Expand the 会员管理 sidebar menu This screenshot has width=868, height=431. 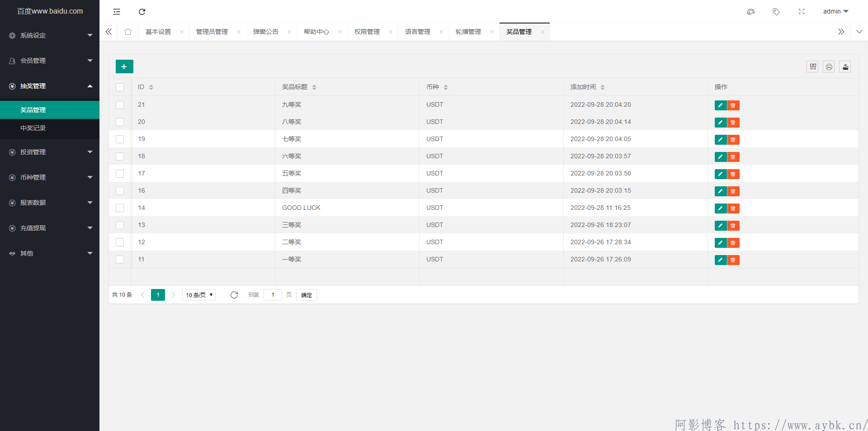(50, 61)
